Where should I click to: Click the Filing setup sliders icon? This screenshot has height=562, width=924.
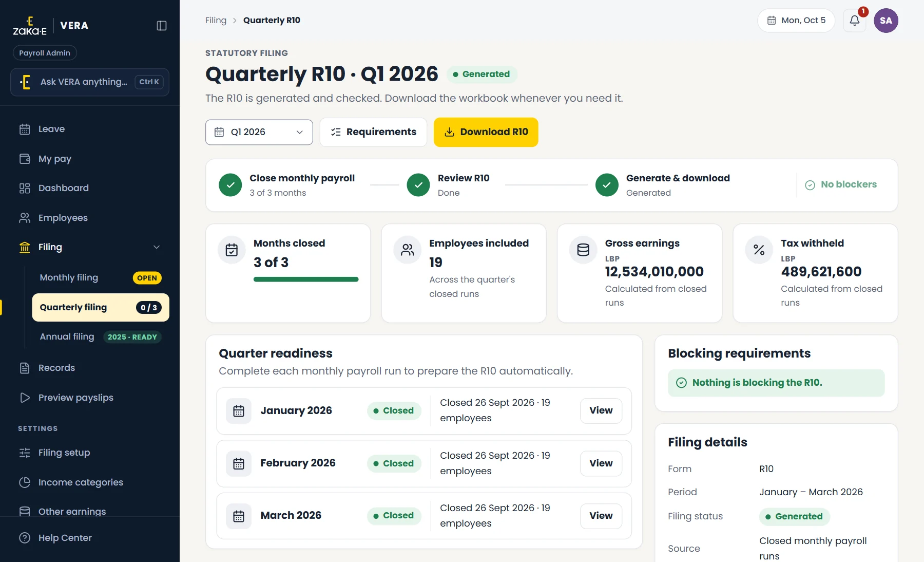(x=25, y=453)
